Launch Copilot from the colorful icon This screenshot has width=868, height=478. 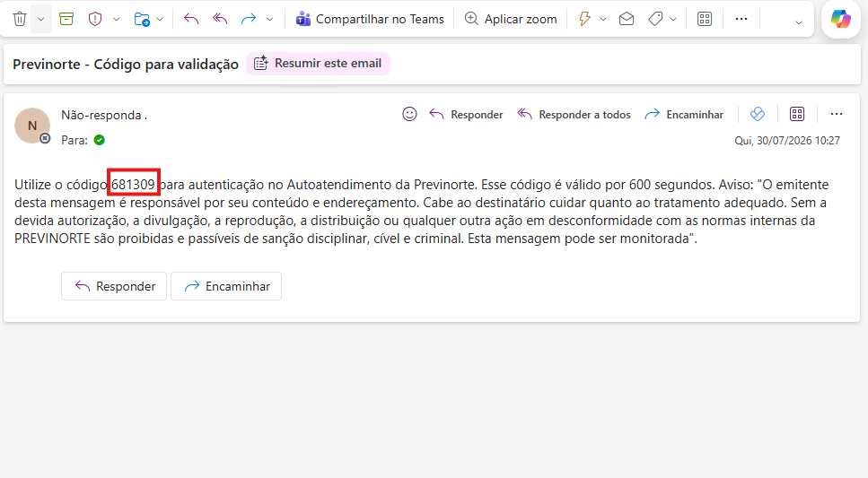[841, 19]
